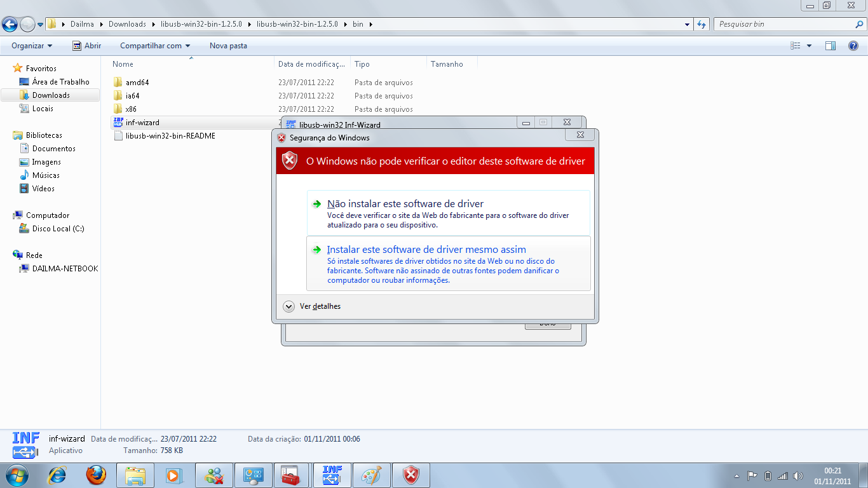Select the inf-wizard file

(x=142, y=123)
